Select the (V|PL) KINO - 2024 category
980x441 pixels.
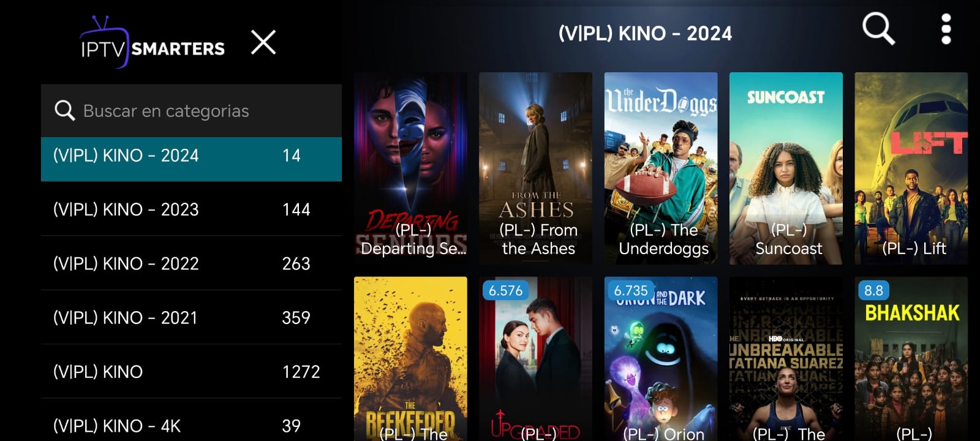191,156
